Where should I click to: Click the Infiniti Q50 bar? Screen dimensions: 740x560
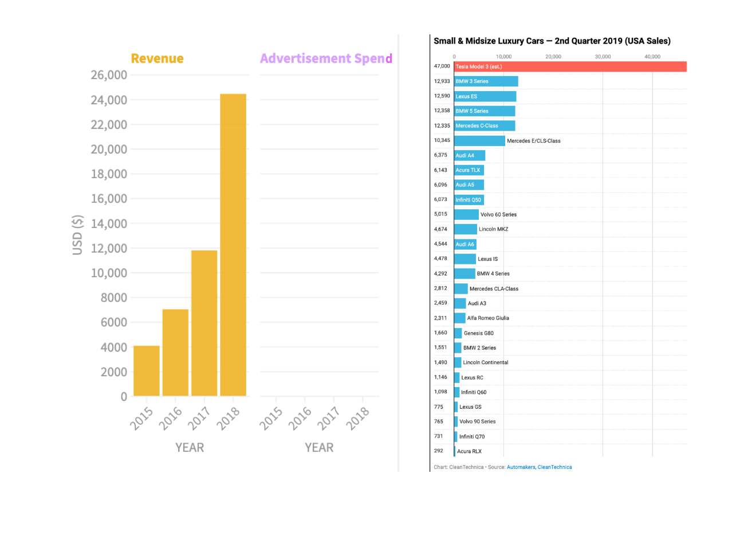pyautogui.click(x=469, y=200)
